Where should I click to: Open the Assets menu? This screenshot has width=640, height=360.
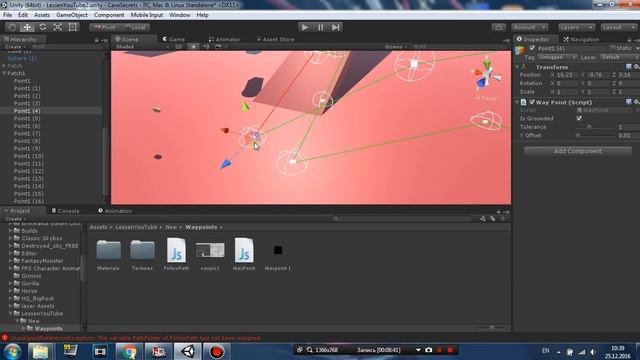(x=42, y=15)
